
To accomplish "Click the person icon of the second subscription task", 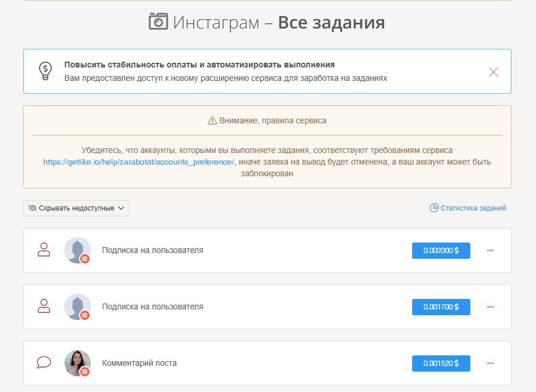I will (44, 307).
